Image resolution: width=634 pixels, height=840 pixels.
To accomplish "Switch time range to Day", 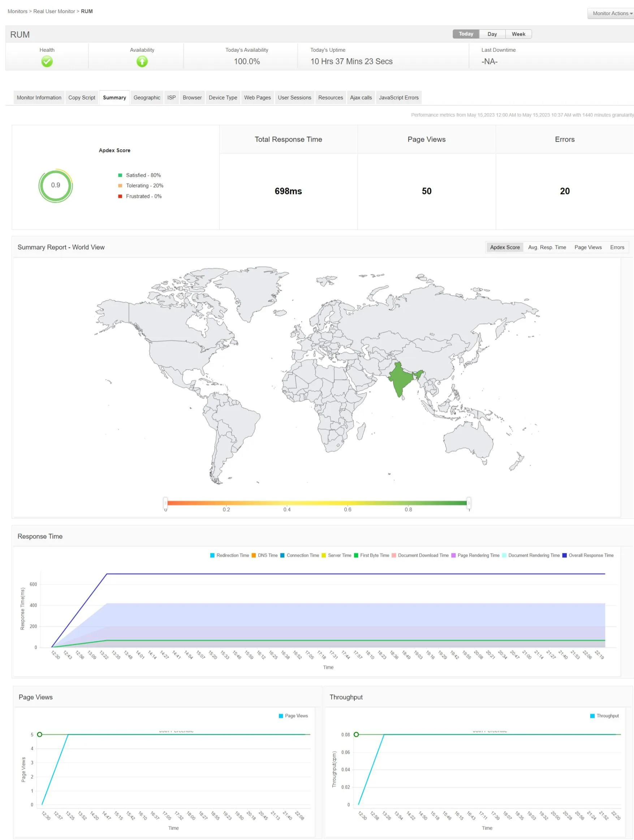I will pyautogui.click(x=492, y=34).
